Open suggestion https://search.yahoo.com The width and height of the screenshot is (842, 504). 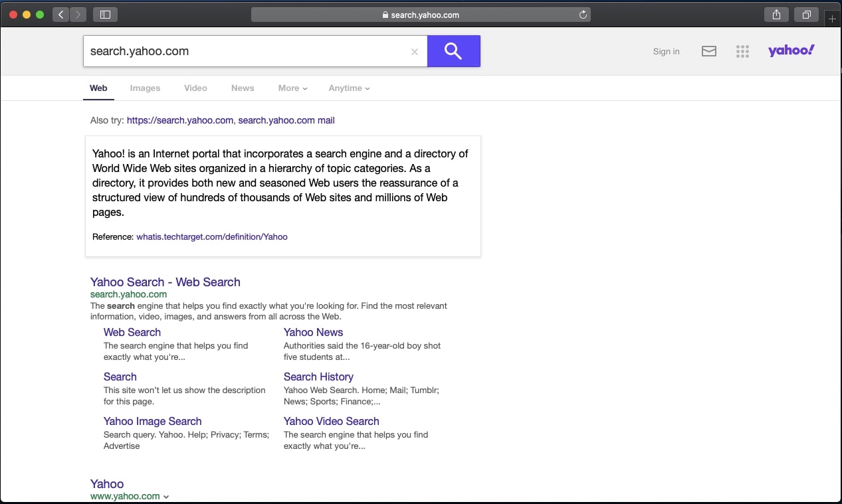[x=180, y=120]
